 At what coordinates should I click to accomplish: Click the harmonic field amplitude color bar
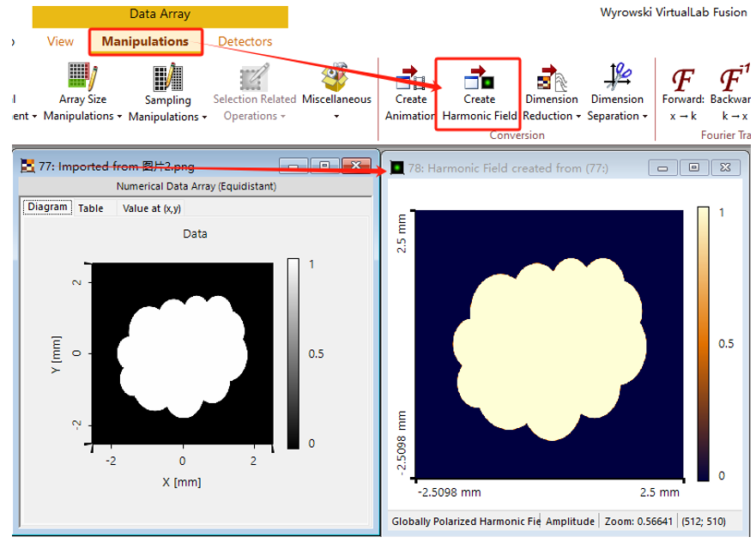(703, 343)
